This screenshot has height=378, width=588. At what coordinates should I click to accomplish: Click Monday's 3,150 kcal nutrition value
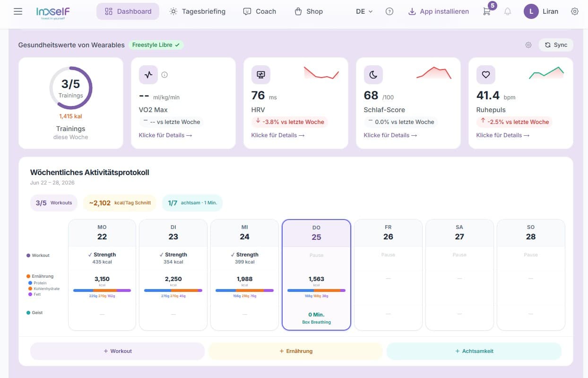(x=102, y=279)
